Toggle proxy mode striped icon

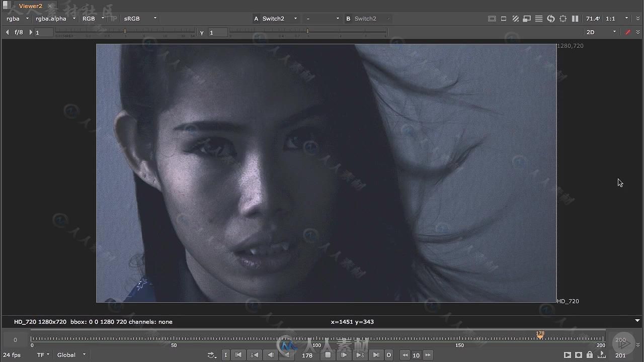[x=516, y=19]
